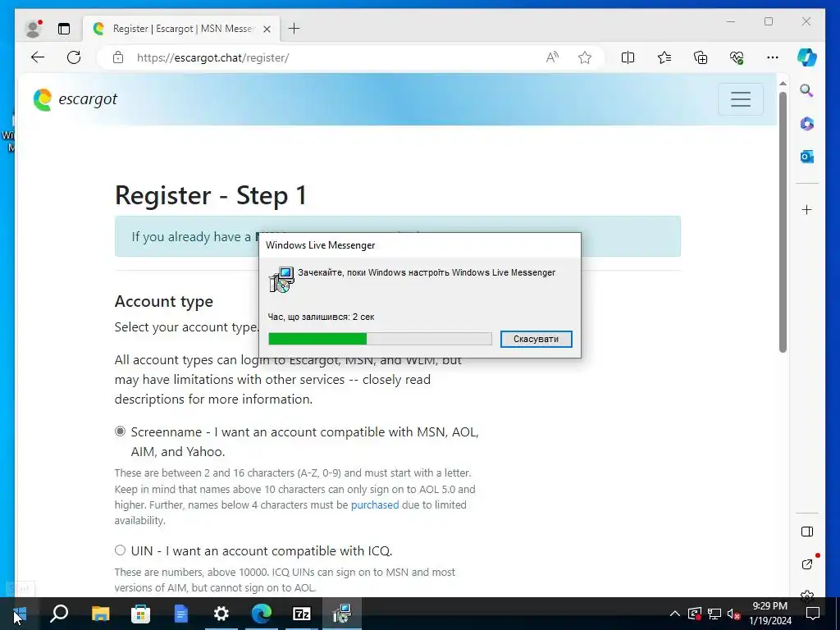Click the document taskbar icon

(181, 614)
